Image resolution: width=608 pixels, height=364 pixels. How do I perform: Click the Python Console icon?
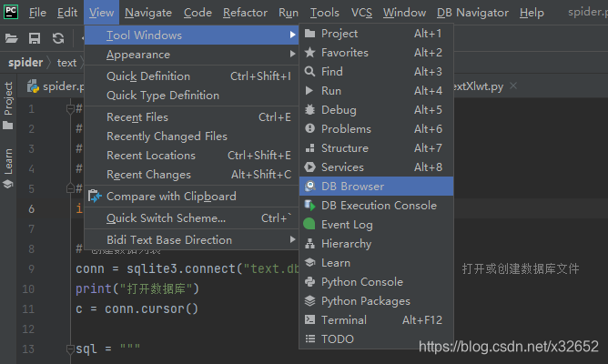pyautogui.click(x=309, y=281)
